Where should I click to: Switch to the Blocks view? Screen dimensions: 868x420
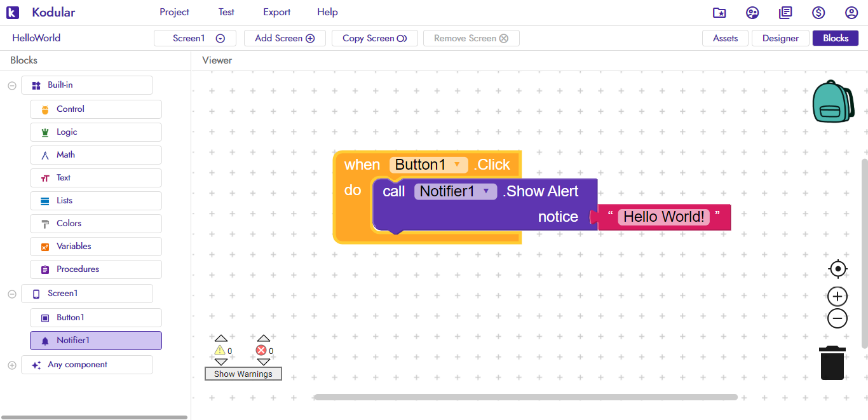(x=836, y=38)
